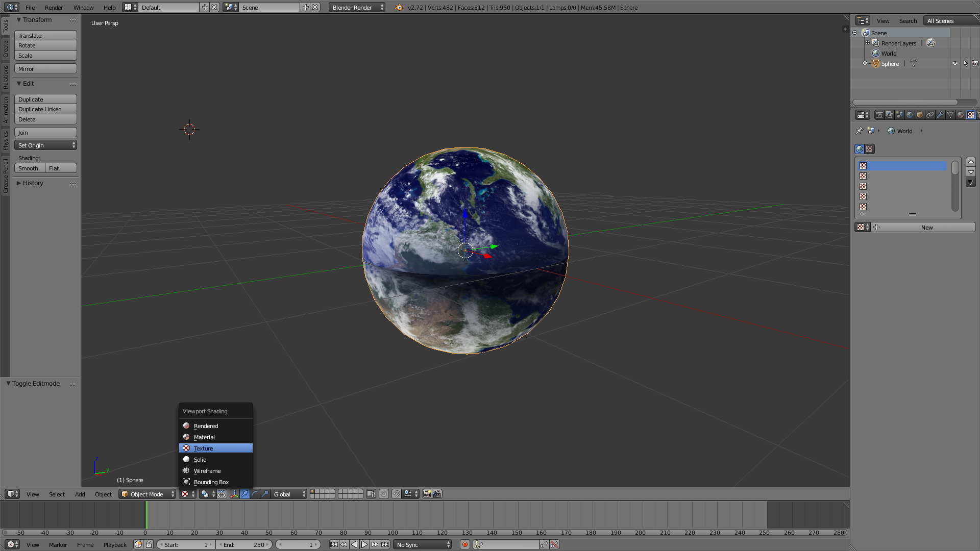Click the Smooth shading button

(x=29, y=168)
